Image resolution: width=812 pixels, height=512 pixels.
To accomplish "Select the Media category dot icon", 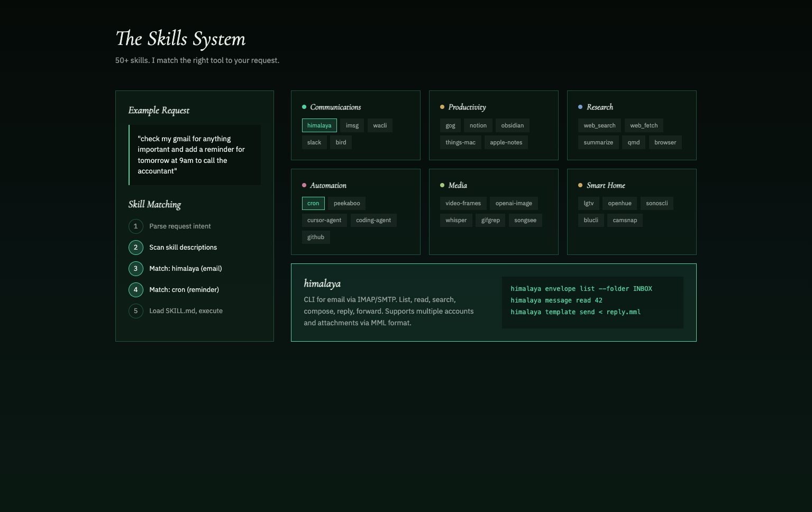I will 442,185.
